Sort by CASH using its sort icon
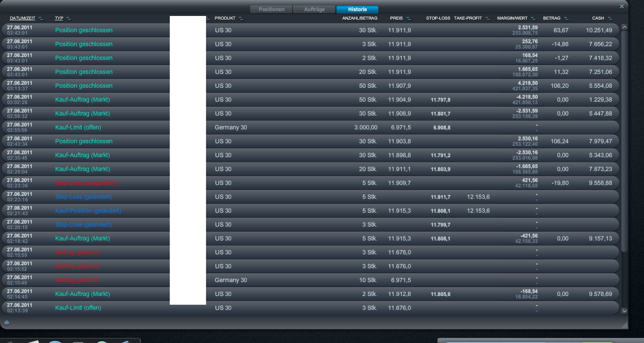This screenshot has height=343, width=644. click(x=610, y=18)
